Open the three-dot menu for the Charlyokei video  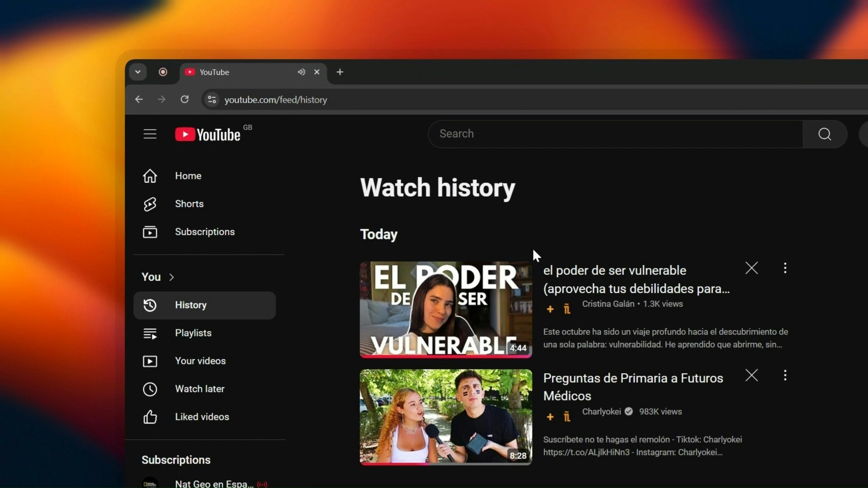click(x=785, y=375)
